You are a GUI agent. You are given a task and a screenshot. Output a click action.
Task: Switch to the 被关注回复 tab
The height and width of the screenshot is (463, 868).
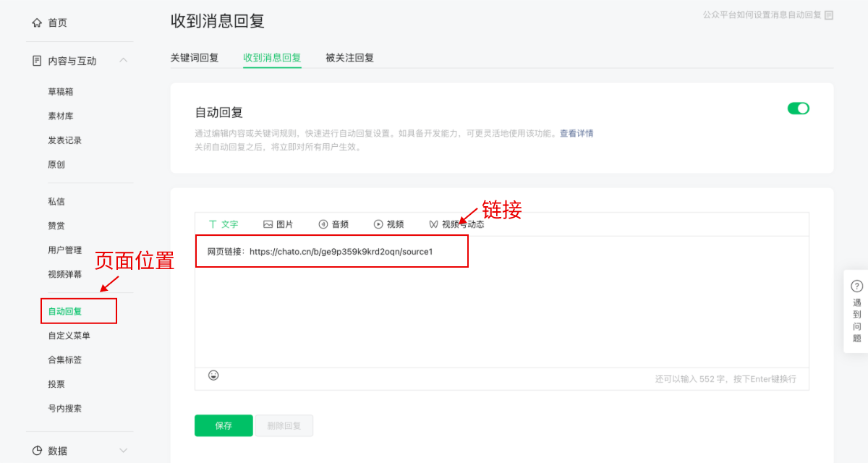(349, 58)
